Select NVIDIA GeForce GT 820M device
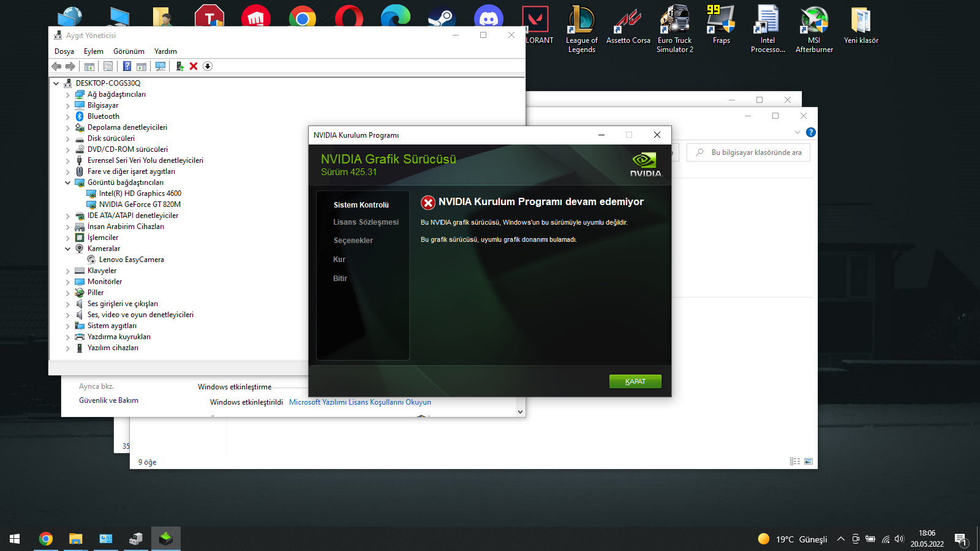The image size is (980, 551). click(x=140, y=204)
